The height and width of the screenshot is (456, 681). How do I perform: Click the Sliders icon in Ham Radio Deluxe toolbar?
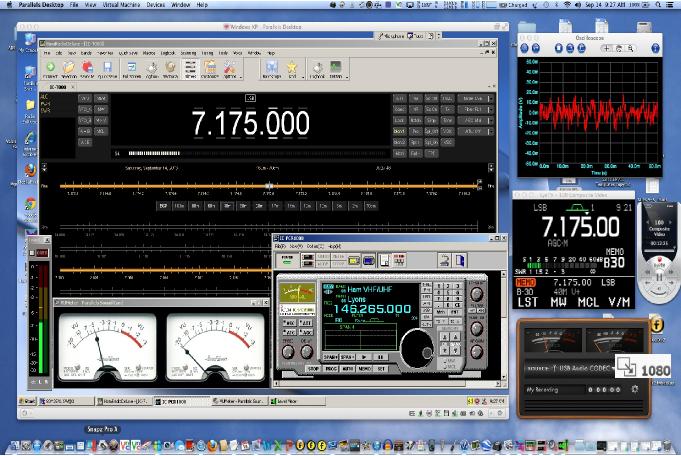[190, 67]
